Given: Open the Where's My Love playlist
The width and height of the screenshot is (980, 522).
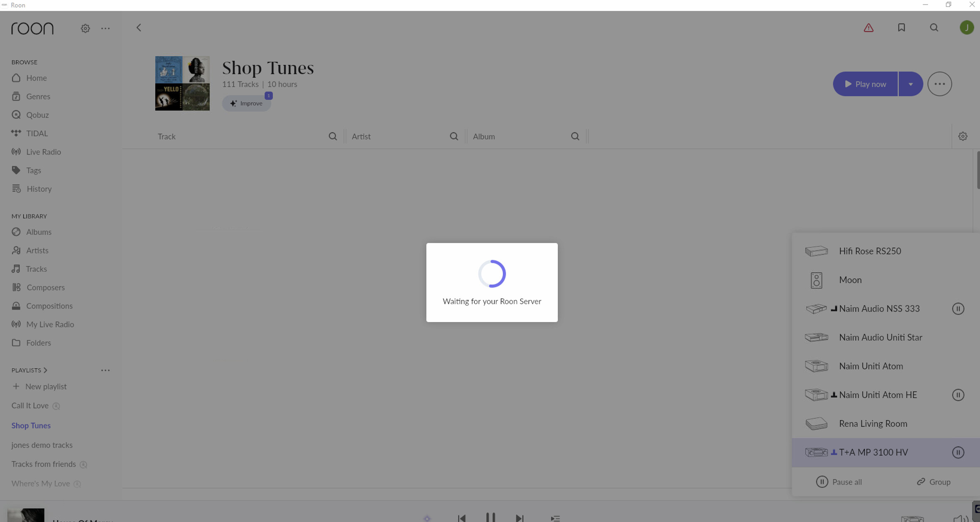Looking at the screenshot, I should point(41,483).
